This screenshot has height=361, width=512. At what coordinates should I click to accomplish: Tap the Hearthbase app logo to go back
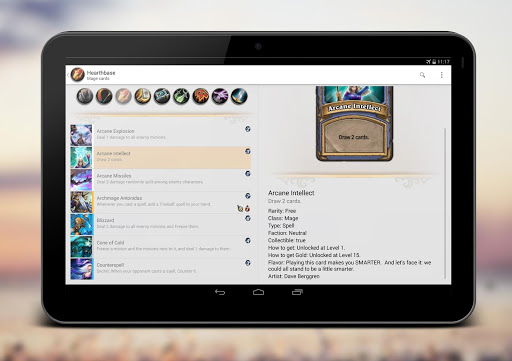pyautogui.click(x=77, y=75)
